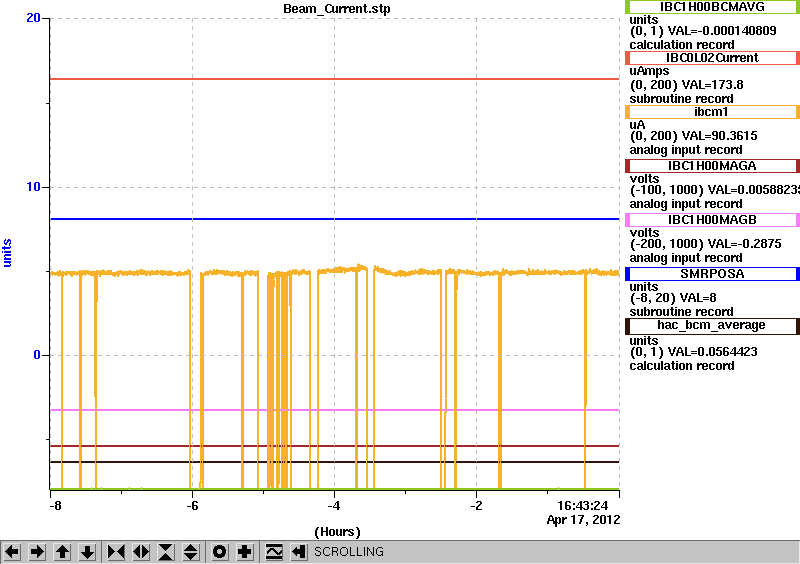This screenshot has height=564, width=800.
Task: Zoom out vertically with the up-down triangles icon
Action: coord(191,552)
